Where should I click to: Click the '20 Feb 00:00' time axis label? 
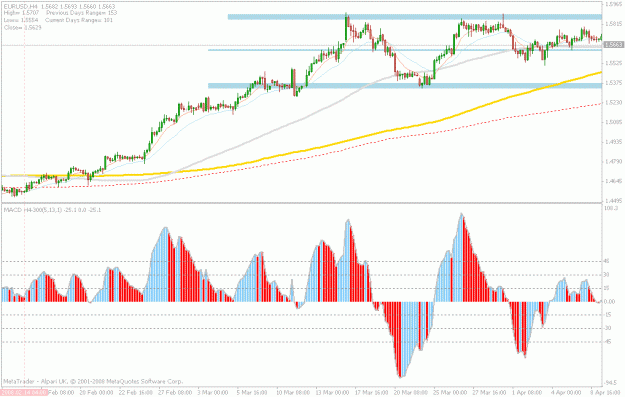(96, 393)
